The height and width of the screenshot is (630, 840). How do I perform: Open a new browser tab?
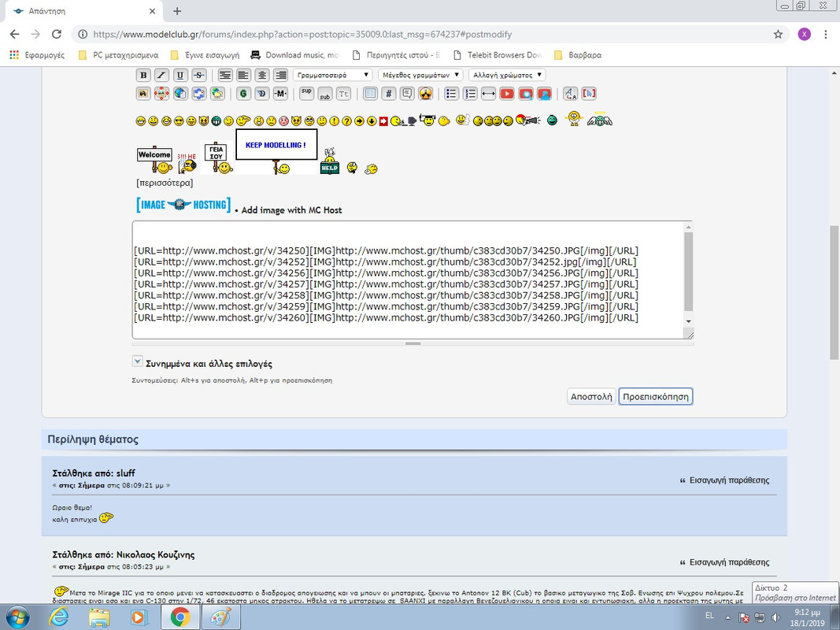pyautogui.click(x=177, y=11)
